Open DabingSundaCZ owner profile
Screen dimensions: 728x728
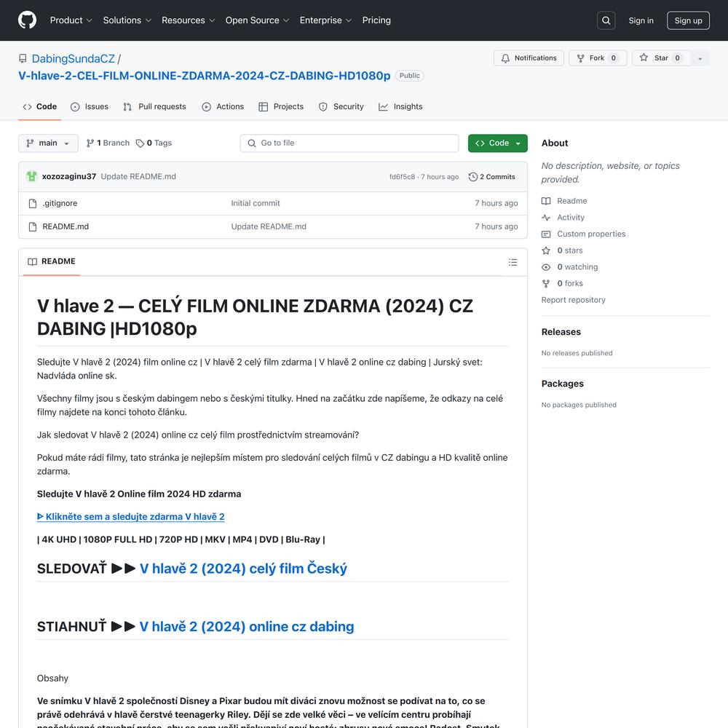pos(74,58)
